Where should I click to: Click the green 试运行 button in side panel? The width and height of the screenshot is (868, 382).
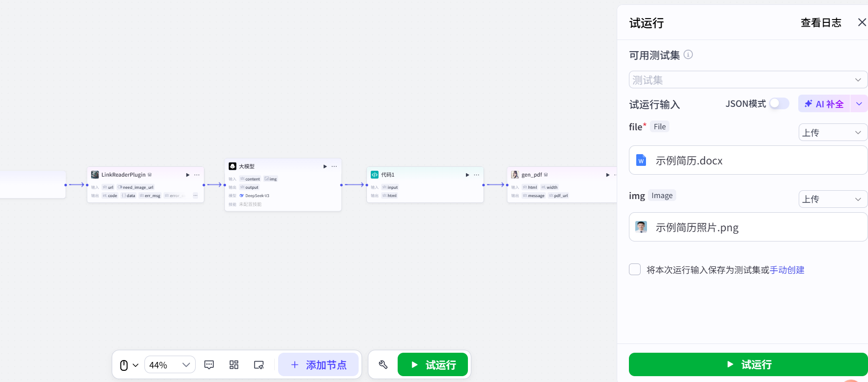coord(748,364)
